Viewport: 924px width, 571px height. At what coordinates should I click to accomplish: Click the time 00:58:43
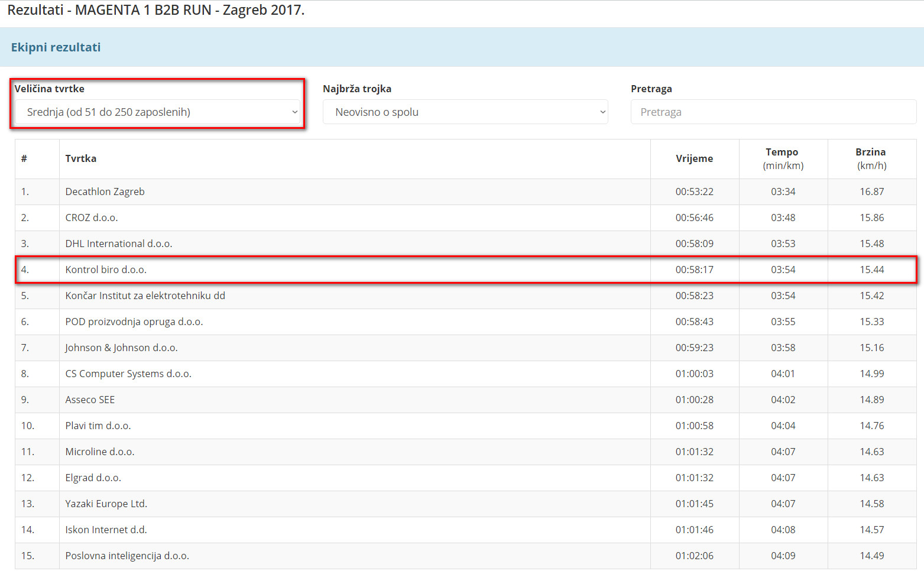695,322
